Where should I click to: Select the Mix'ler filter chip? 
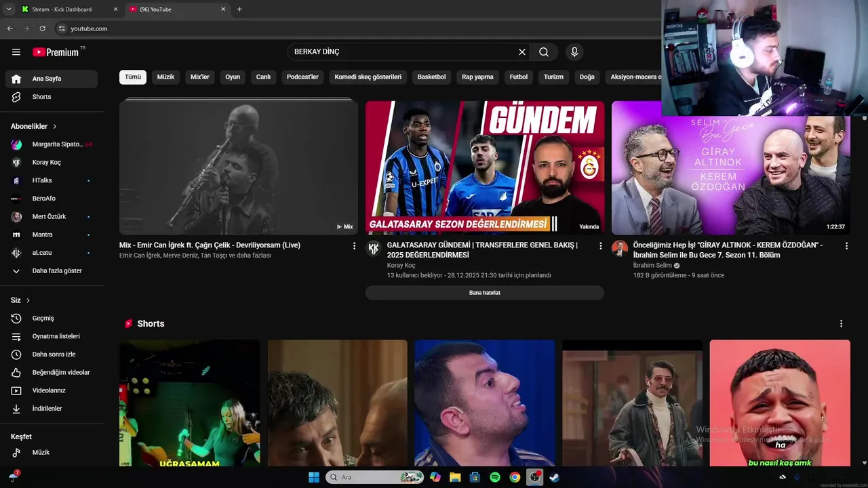[200, 77]
